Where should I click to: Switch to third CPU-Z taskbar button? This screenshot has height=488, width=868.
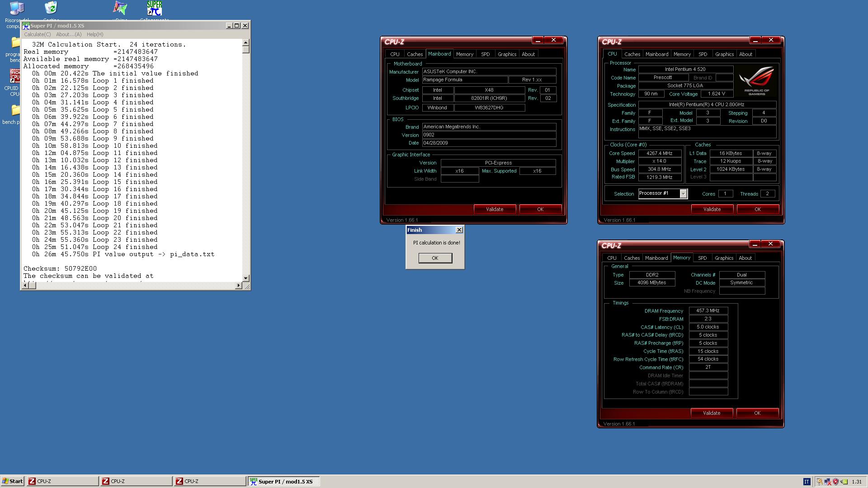pos(210,481)
